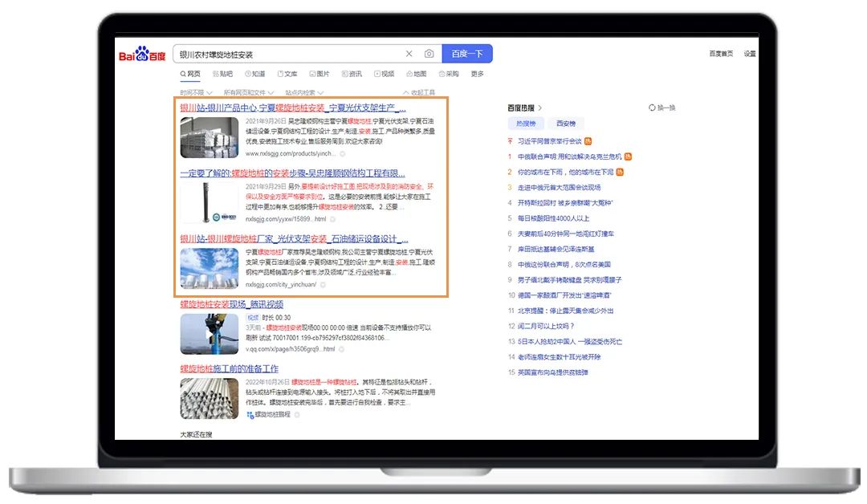Expand the 站点内检索 dropdown
Screen dimensions: 867x504
[x=303, y=93]
